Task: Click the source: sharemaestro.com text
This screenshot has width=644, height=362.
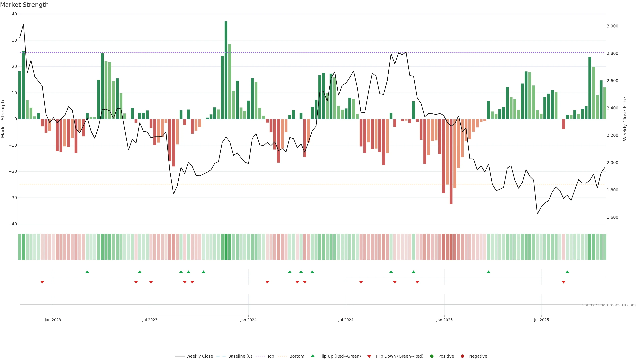Action: pos(609,305)
